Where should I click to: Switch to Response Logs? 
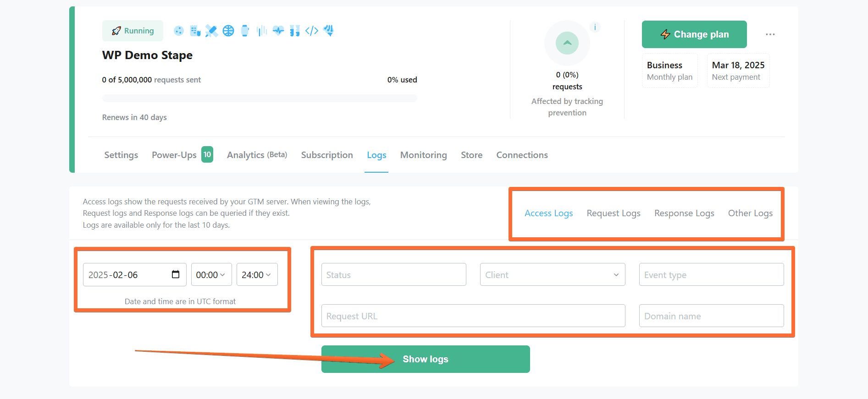684,213
